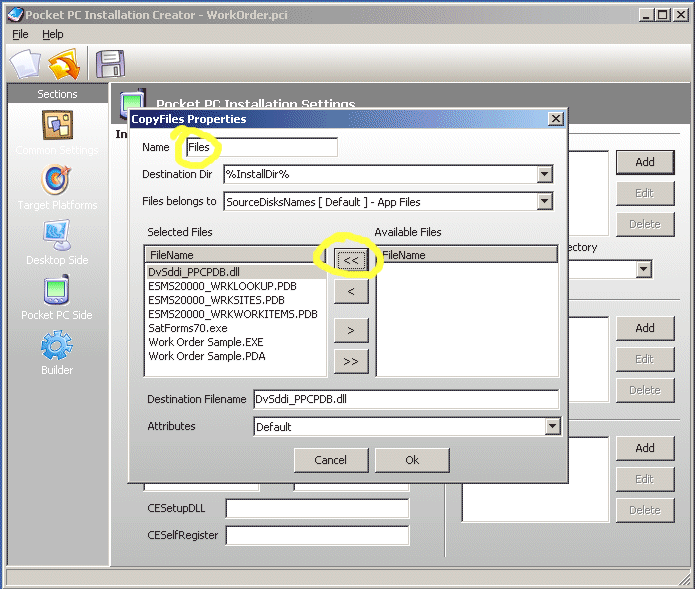Image resolution: width=695 pixels, height=589 pixels.
Task: Open the Common Settings section icon
Action: [x=57, y=125]
